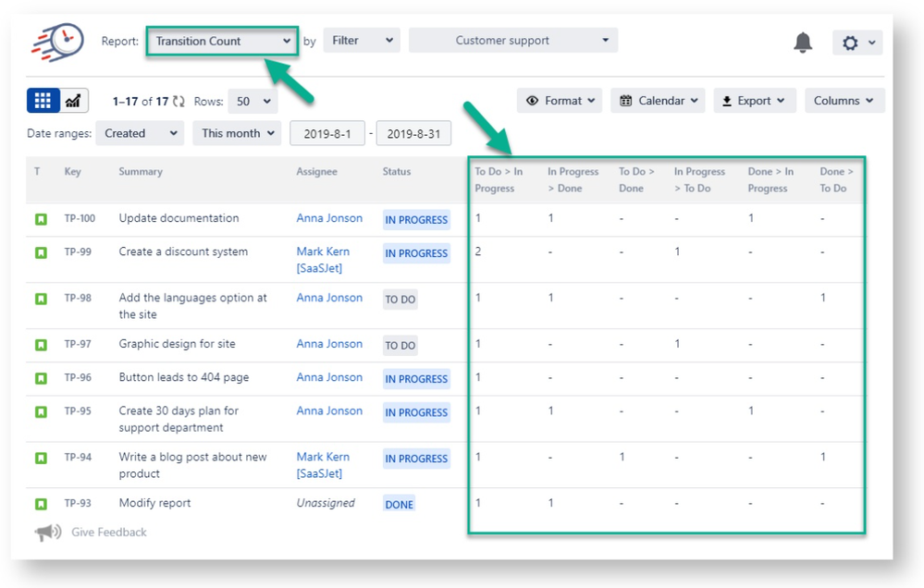The image size is (924, 588).
Task: Click the Done > To Do header
Action: click(836, 179)
